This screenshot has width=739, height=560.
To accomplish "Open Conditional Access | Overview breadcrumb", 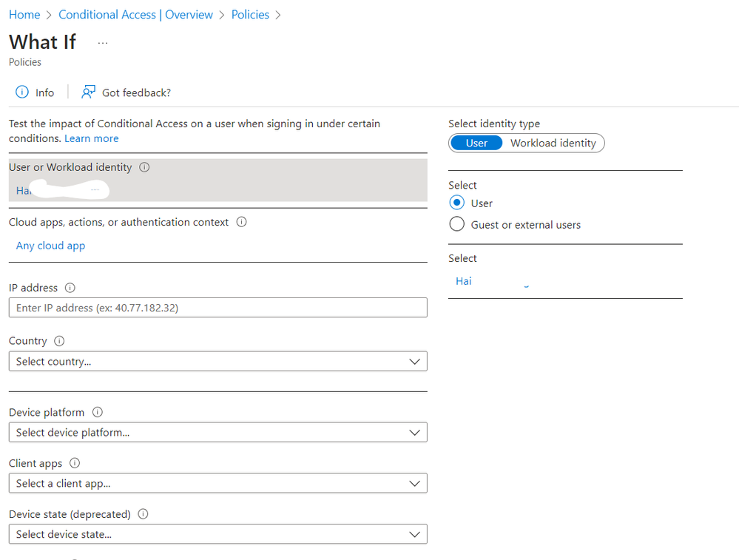I will coord(135,15).
